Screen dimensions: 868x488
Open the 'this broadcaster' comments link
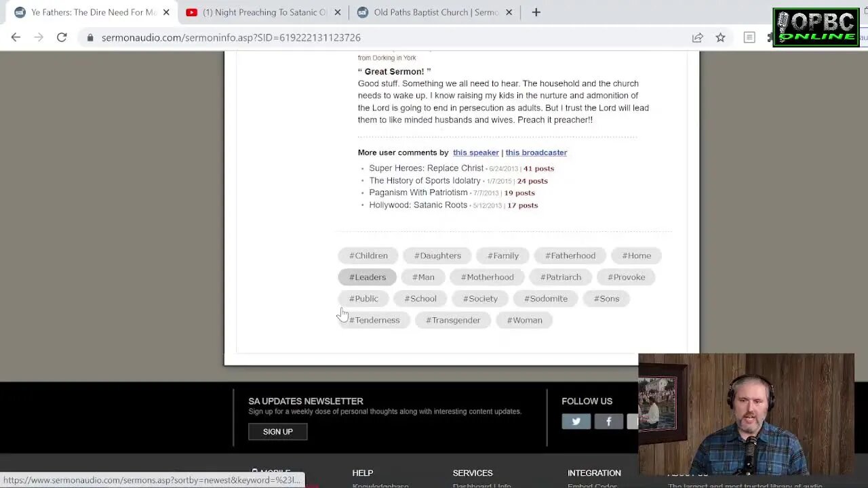[536, 152]
